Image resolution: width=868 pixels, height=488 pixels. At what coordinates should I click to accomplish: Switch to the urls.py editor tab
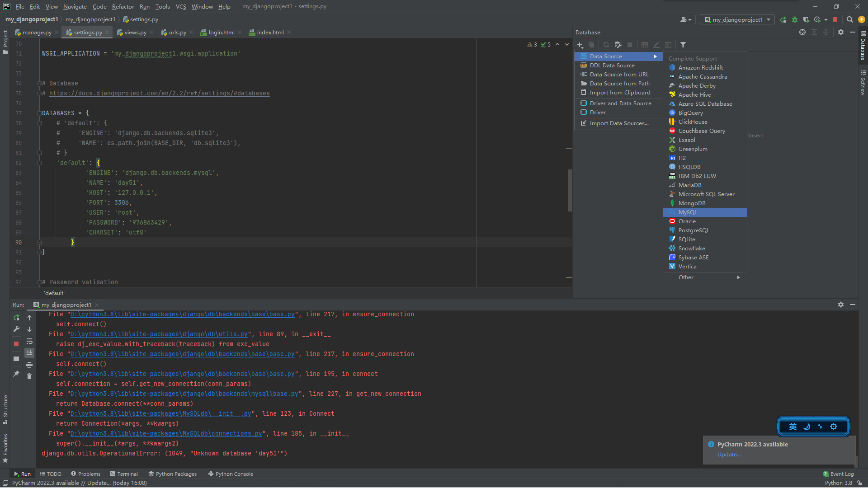177,32
